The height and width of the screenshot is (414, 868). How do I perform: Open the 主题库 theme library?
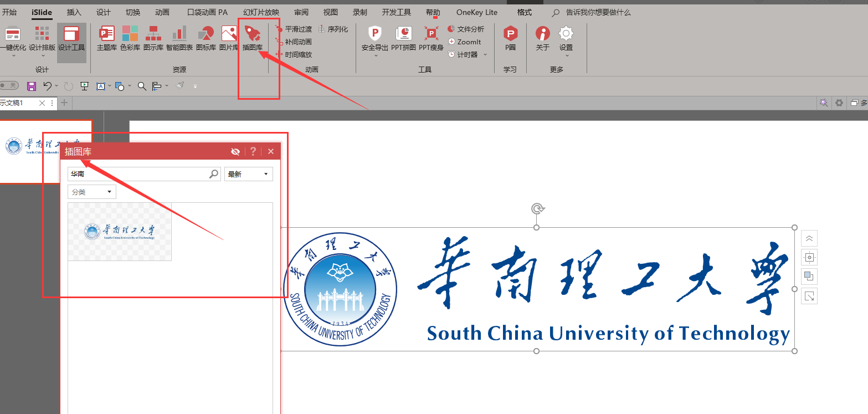pyautogui.click(x=106, y=39)
